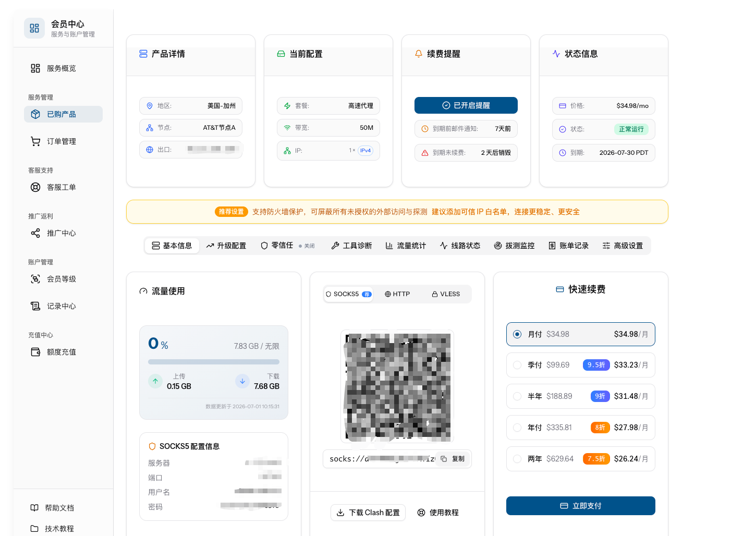Image resolution: width=756 pixels, height=536 pixels.
Task: Open the 零信任 tab
Action: pyautogui.click(x=288, y=246)
